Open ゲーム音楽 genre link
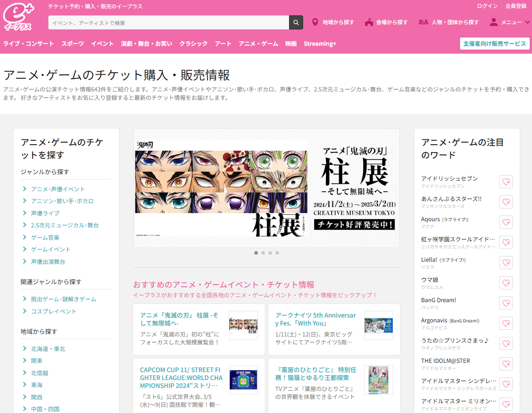 click(x=45, y=238)
